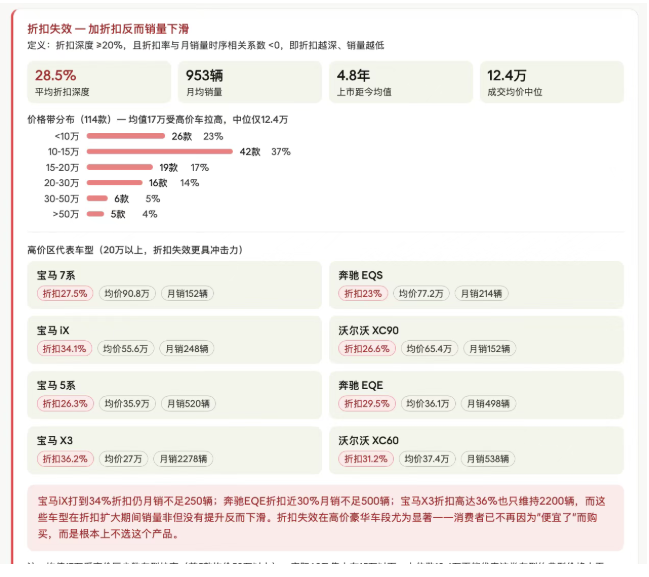Click 均价37.4万 tag
The image size is (649, 577).
pos(427,459)
